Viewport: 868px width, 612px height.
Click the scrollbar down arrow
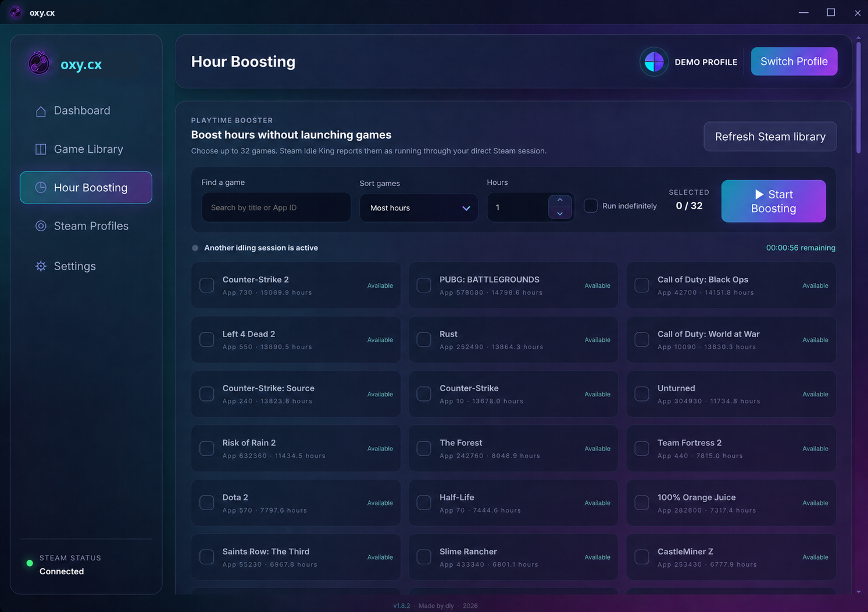point(859,592)
